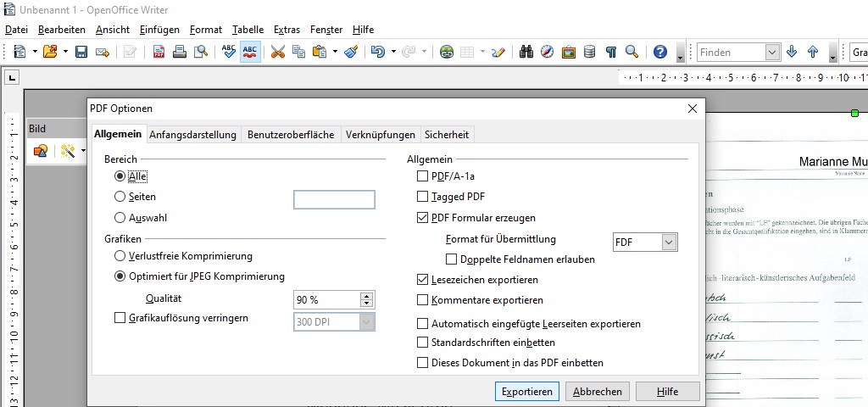Select the Seiten range radio button
Viewport: 868px width, 407px height.
click(x=120, y=197)
